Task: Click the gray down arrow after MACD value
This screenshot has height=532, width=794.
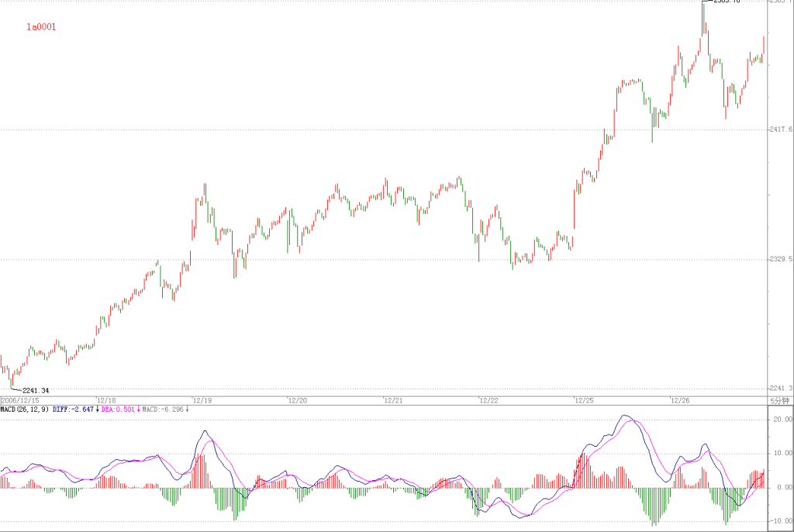Action: (x=188, y=409)
